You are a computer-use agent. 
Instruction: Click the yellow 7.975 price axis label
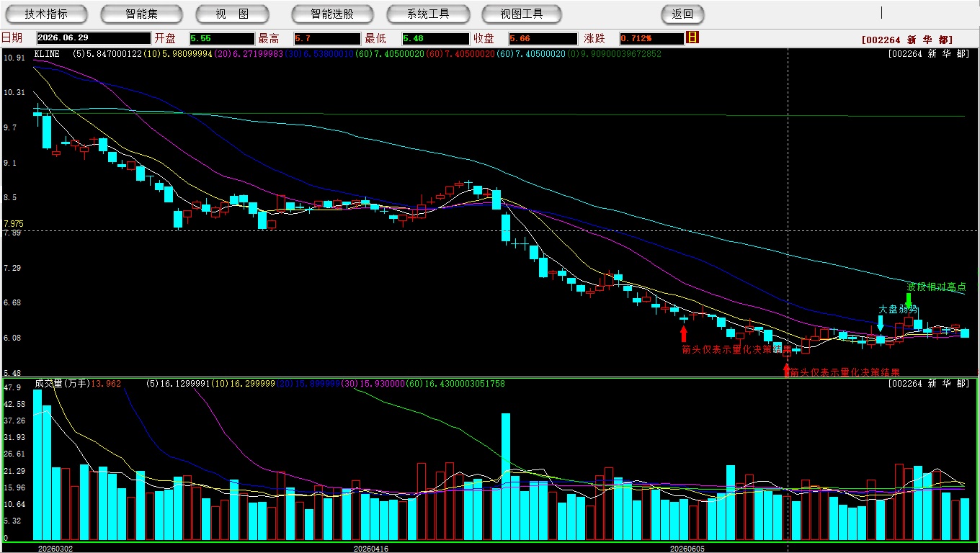pos(14,224)
